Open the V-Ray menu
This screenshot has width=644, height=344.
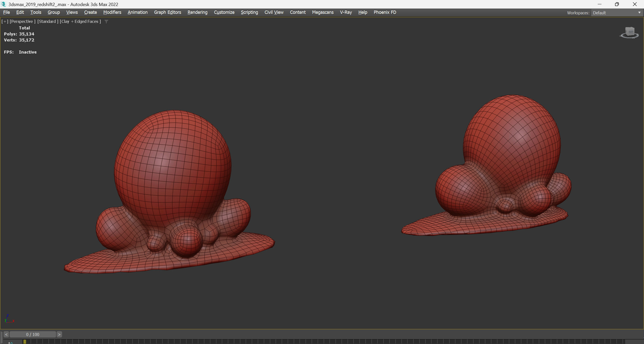346,12
